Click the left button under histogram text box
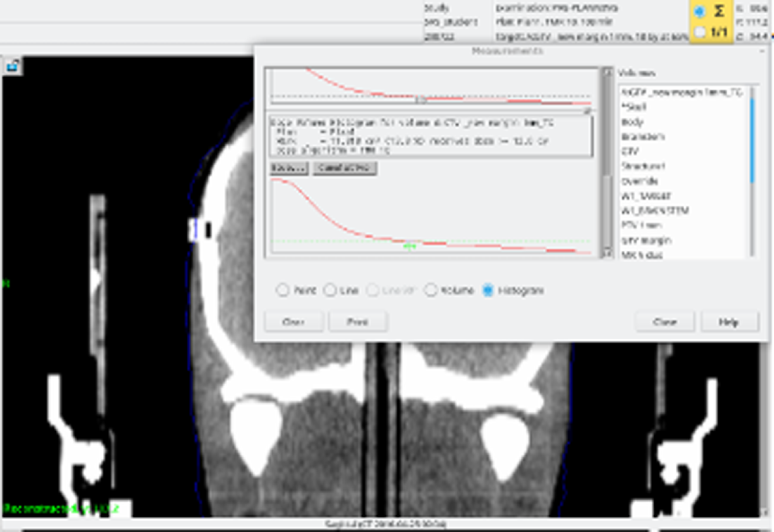The height and width of the screenshot is (532, 774). (x=289, y=168)
